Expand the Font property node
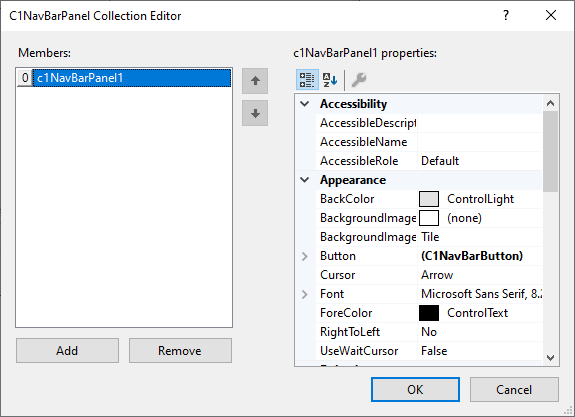This screenshot has width=575, height=417. [x=305, y=294]
